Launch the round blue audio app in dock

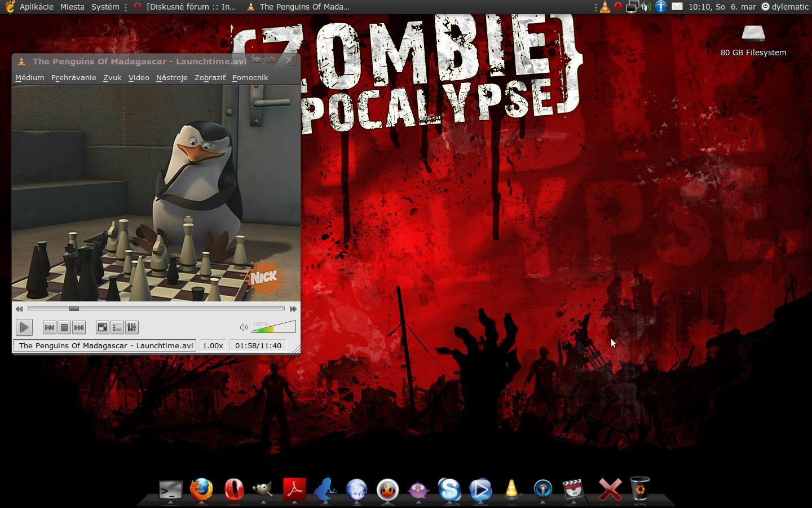pyautogui.click(x=542, y=489)
